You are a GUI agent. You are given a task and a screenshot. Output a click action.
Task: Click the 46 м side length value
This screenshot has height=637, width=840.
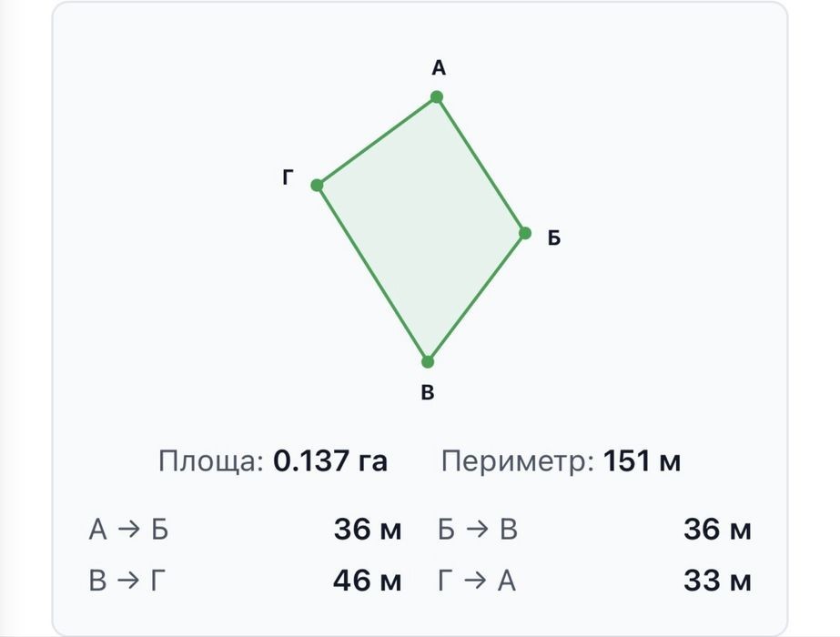[x=367, y=581]
